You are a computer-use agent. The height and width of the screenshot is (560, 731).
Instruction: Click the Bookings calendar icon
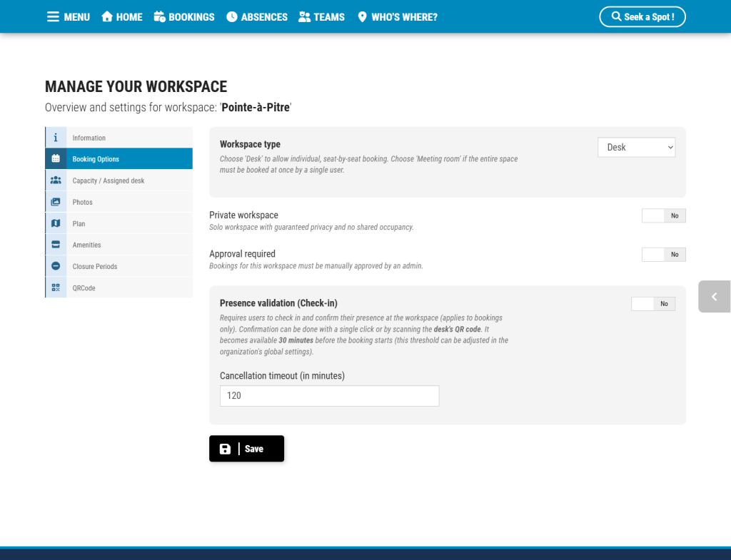159,17
